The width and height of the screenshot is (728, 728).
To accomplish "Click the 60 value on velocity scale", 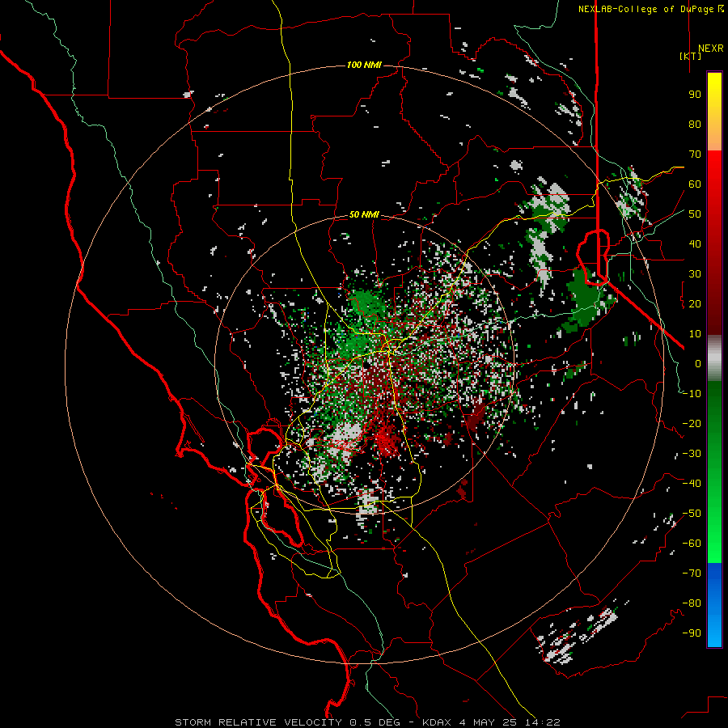I will (695, 184).
